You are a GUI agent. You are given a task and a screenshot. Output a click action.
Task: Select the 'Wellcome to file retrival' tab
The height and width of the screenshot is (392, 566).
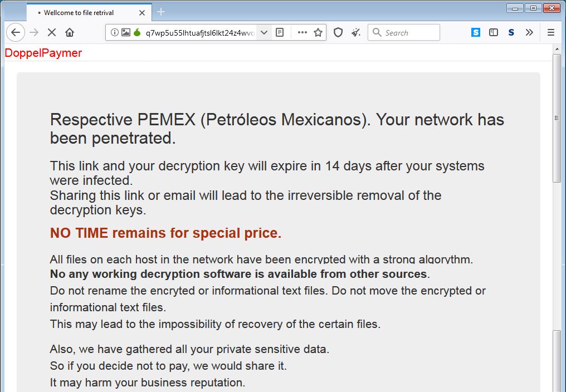[84, 12]
